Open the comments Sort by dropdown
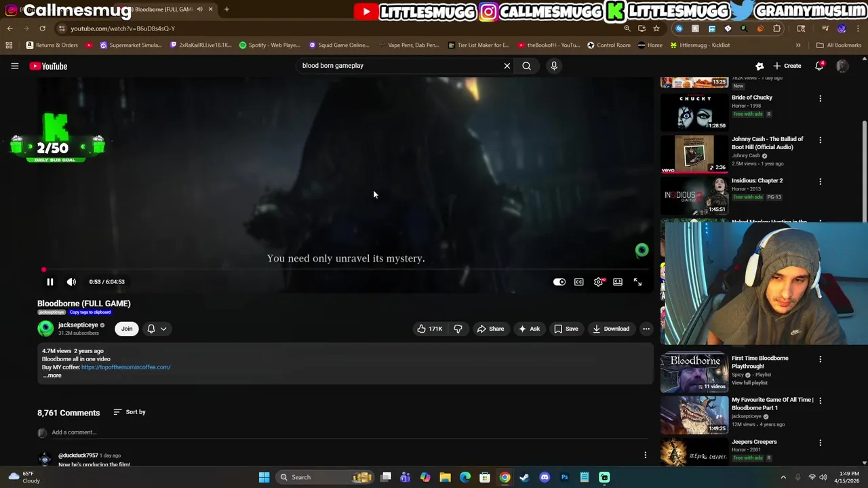Screen dimensions: 868x488 pyautogui.click(x=130, y=412)
